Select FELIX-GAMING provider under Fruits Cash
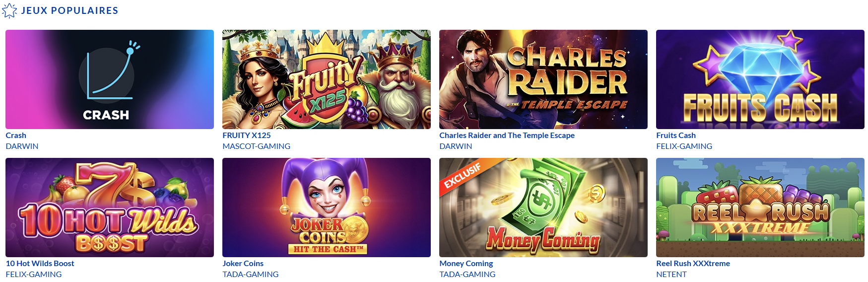The width and height of the screenshot is (868, 282). coord(684,146)
